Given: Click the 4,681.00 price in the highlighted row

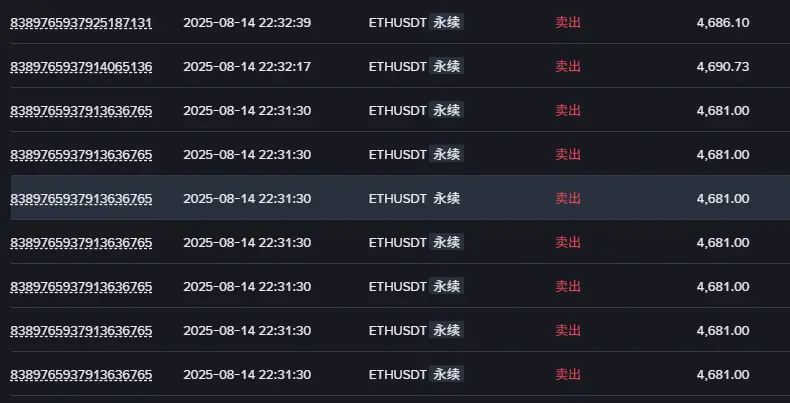Looking at the screenshot, I should tap(723, 198).
